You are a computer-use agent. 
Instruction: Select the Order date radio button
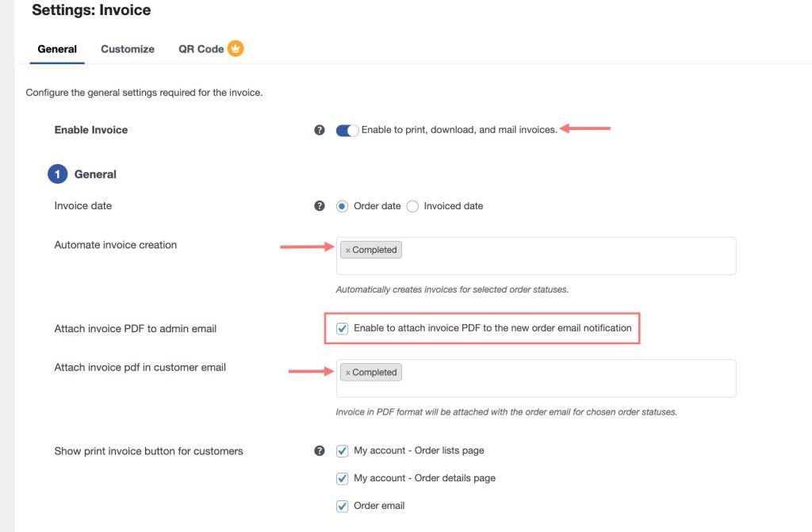pos(342,205)
